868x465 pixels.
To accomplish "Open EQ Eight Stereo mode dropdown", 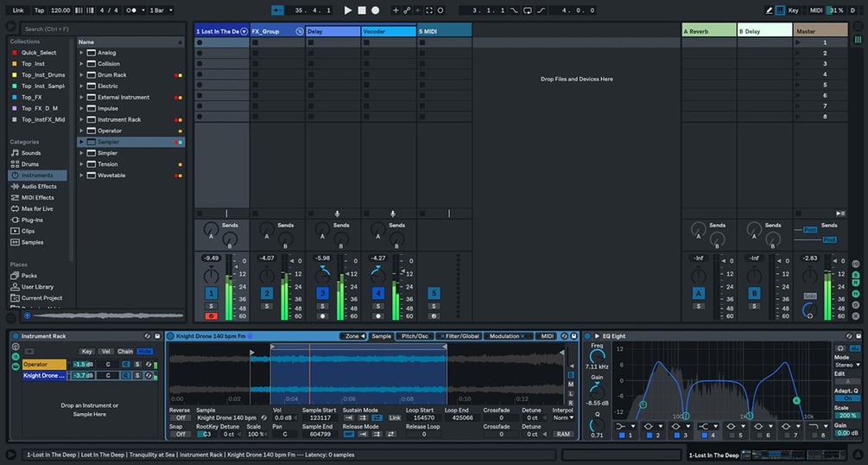I will 847,366.
